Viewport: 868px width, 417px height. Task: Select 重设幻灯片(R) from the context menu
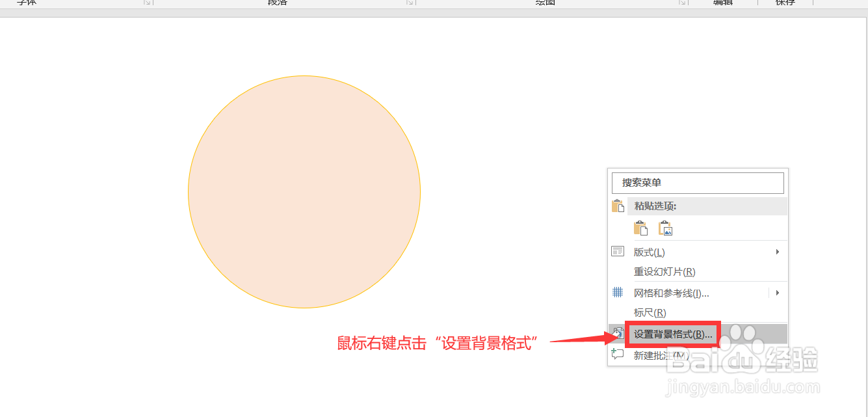pos(664,271)
